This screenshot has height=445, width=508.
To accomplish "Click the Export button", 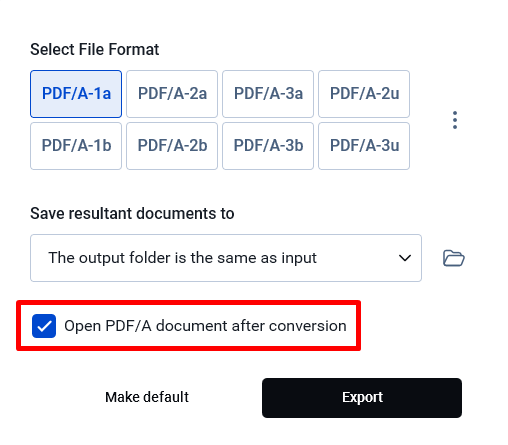I will 362,398.
